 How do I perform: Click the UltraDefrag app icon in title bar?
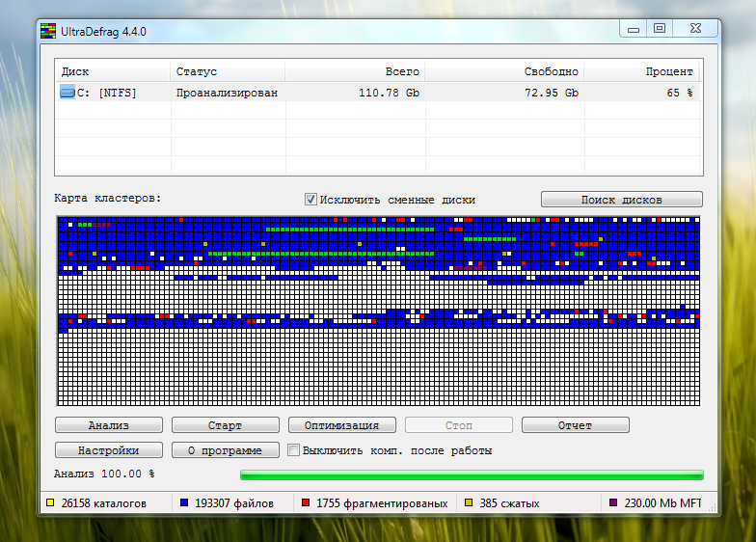pyautogui.click(x=48, y=31)
